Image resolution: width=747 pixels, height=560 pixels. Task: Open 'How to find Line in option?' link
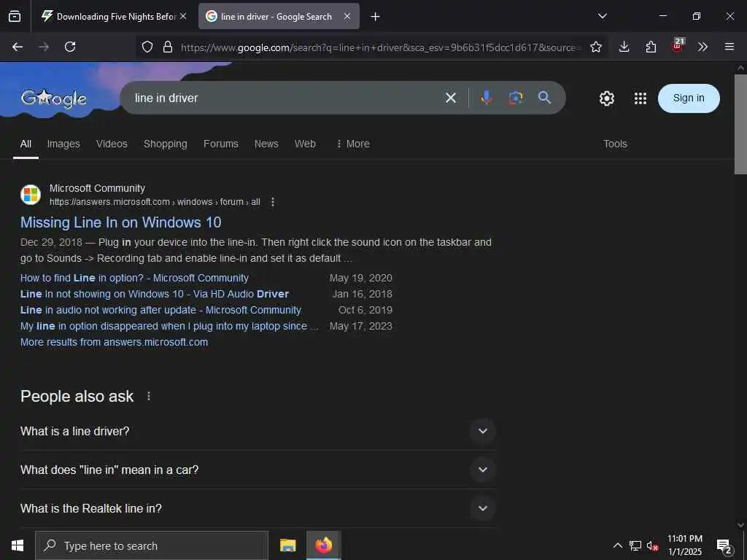tap(134, 278)
